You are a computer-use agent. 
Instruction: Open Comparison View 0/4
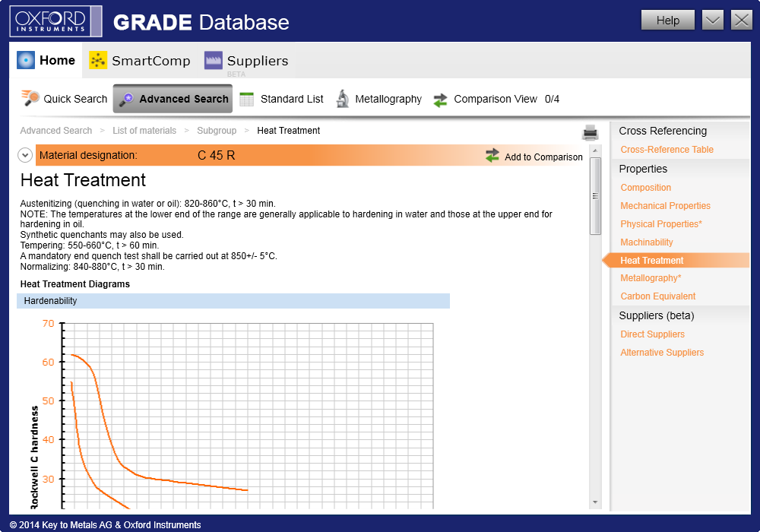[x=496, y=100]
